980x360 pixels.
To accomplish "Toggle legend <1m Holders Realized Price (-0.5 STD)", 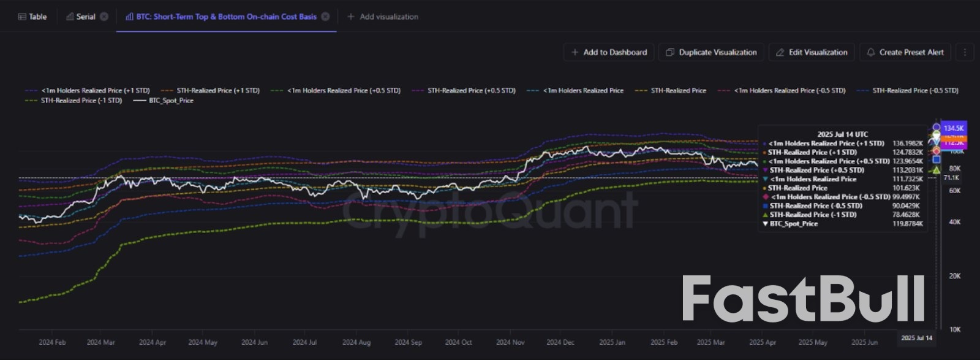I will (782, 90).
